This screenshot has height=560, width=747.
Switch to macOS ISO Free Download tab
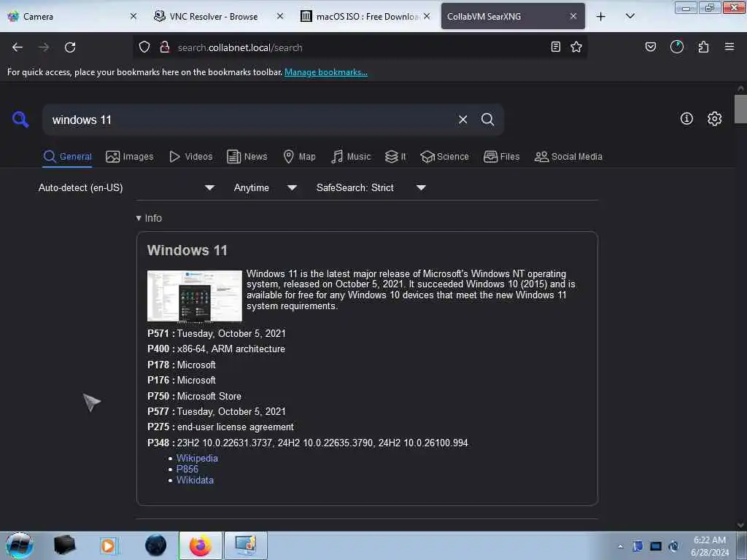pyautogui.click(x=366, y=16)
